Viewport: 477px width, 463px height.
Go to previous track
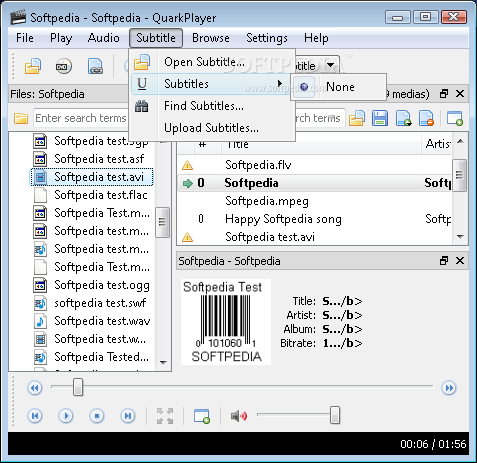coord(35,416)
